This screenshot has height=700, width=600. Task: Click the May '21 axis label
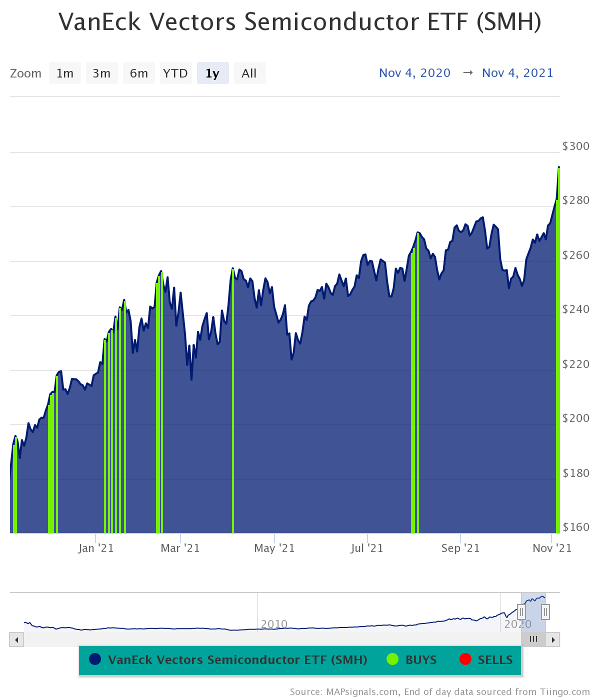point(274,548)
